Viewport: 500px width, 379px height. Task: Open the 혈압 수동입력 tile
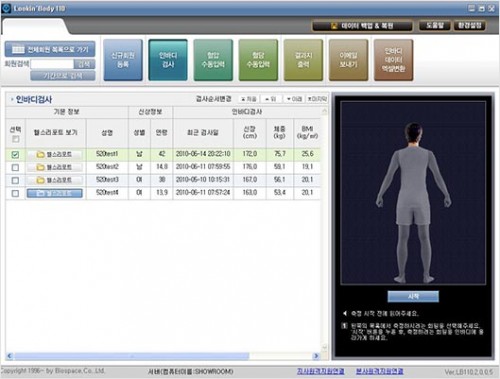pos(213,60)
